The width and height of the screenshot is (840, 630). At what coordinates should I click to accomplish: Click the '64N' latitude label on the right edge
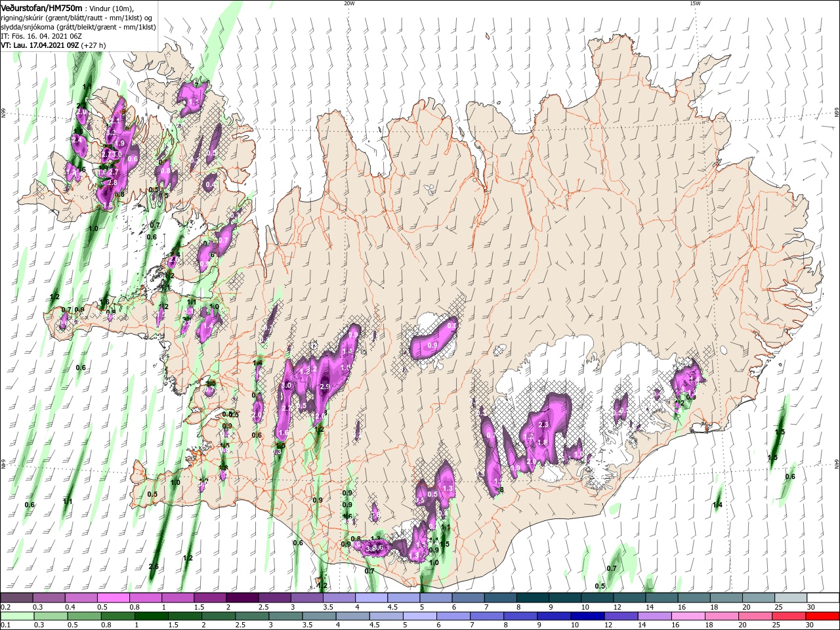point(836,464)
